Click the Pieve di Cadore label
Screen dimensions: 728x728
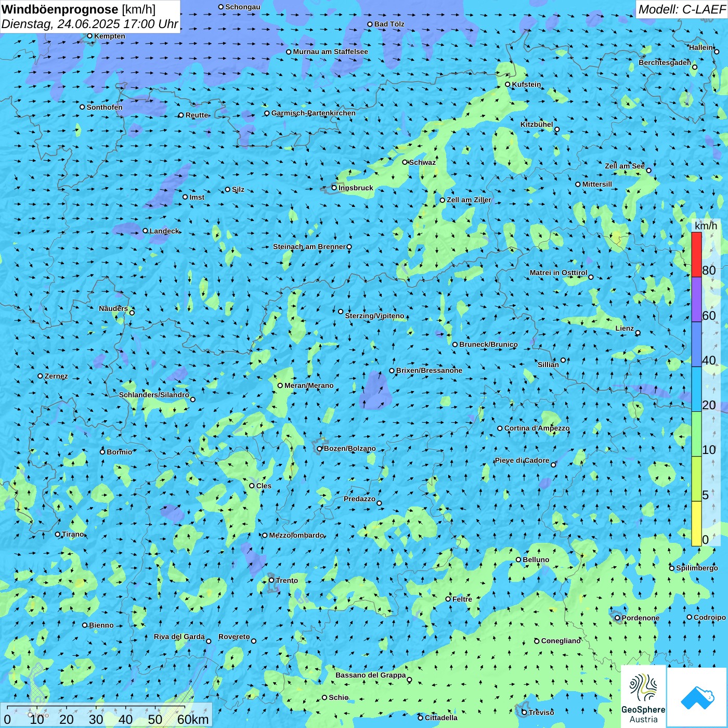tap(522, 460)
